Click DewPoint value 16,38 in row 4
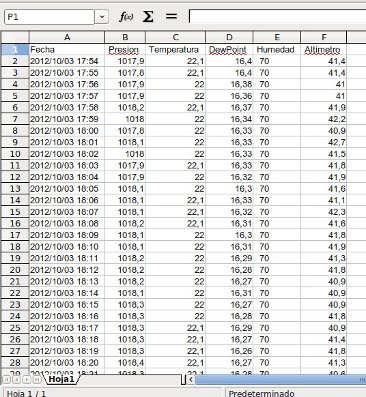Viewport: 366px width, 397px height. 229,84
